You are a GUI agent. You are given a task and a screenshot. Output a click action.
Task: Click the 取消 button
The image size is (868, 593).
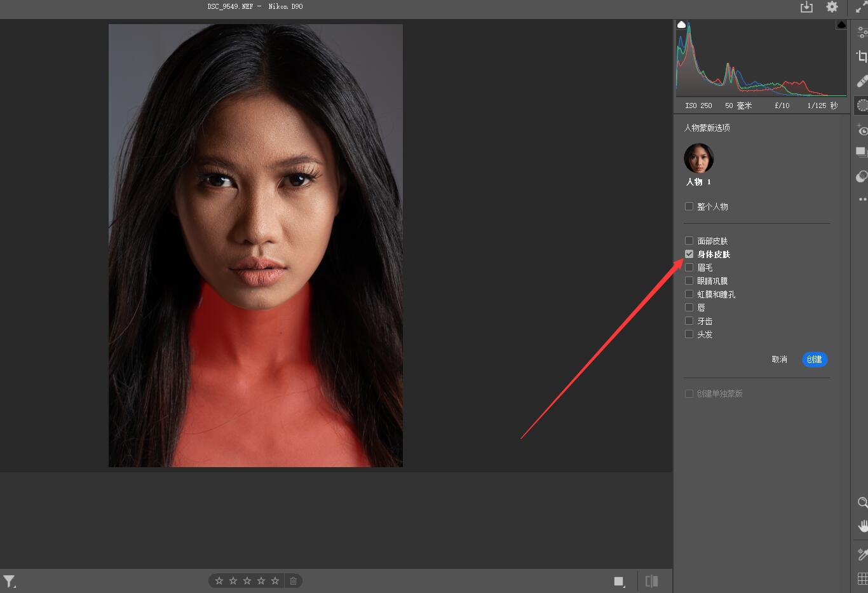point(779,360)
